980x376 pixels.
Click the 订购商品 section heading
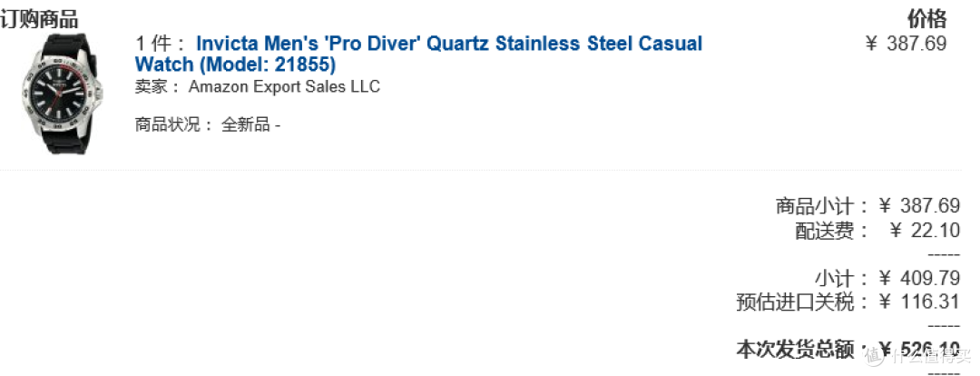point(39,21)
